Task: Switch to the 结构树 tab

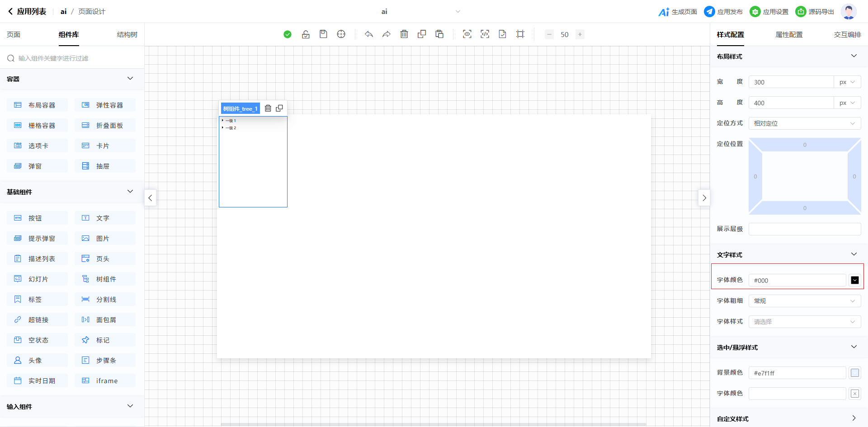Action: click(x=127, y=35)
